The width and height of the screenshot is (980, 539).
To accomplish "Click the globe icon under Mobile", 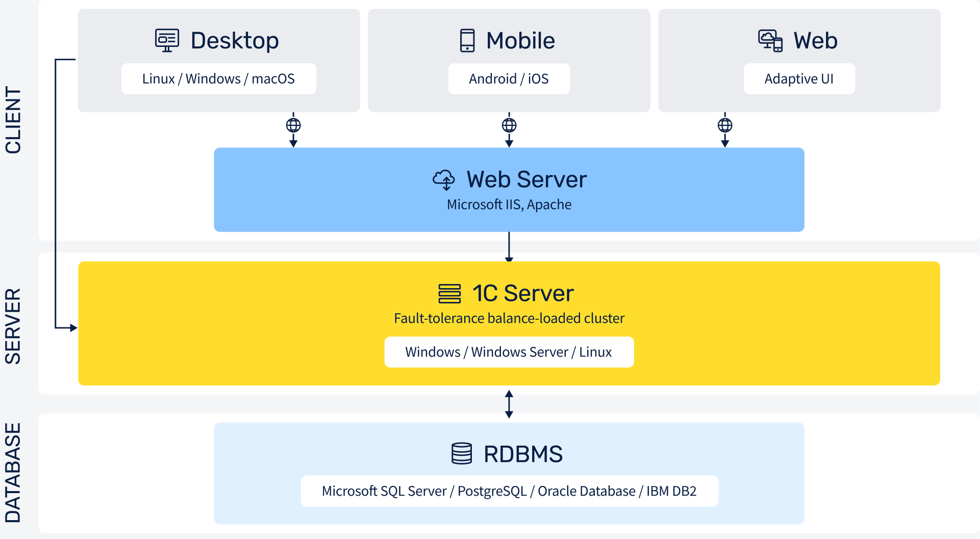I will coord(509,125).
